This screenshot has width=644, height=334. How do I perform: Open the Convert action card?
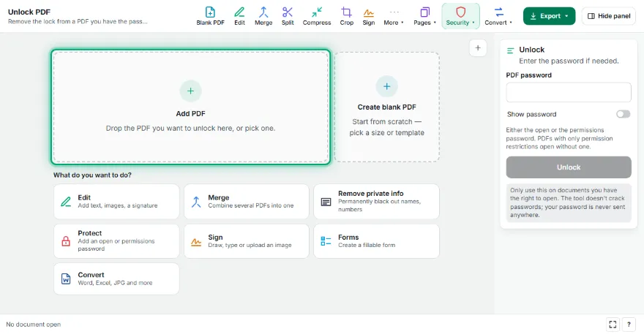click(x=116, y=278)
